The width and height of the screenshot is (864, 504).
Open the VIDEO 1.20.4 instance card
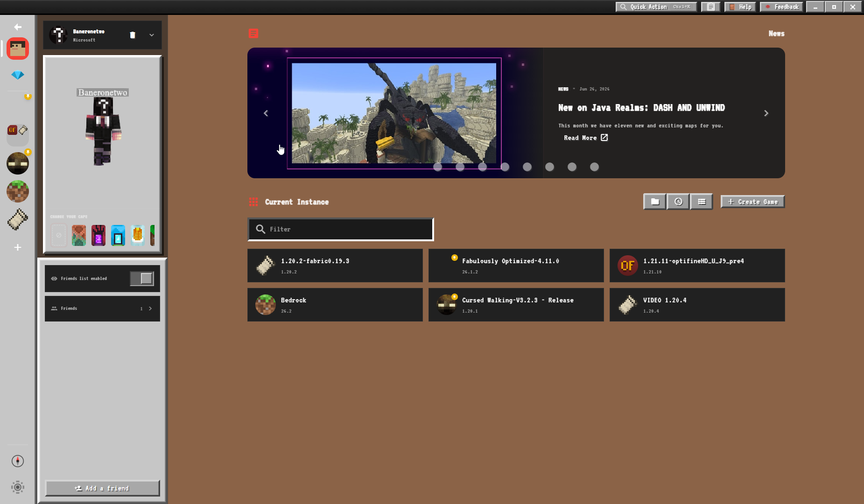pos(697,305)
